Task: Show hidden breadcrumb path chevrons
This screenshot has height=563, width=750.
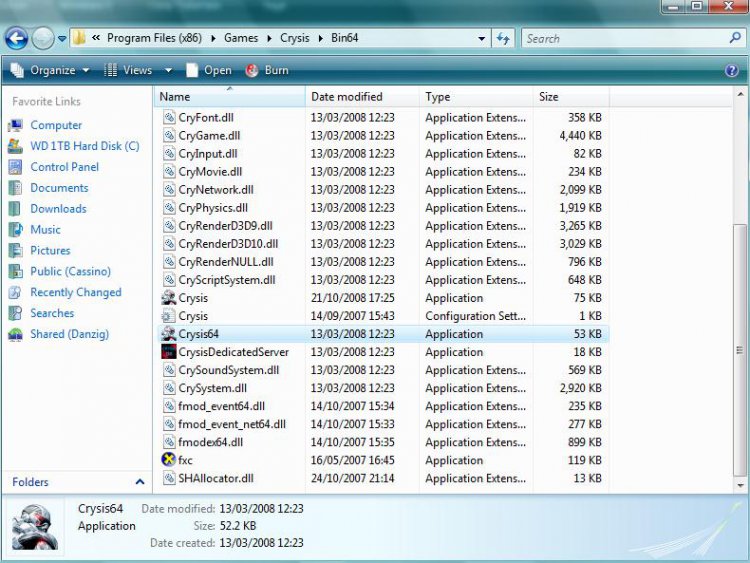Action: (x=96, y=38)
